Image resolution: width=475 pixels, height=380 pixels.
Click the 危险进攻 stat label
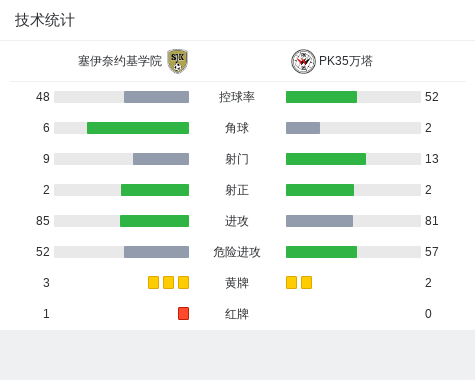(237, 252)
